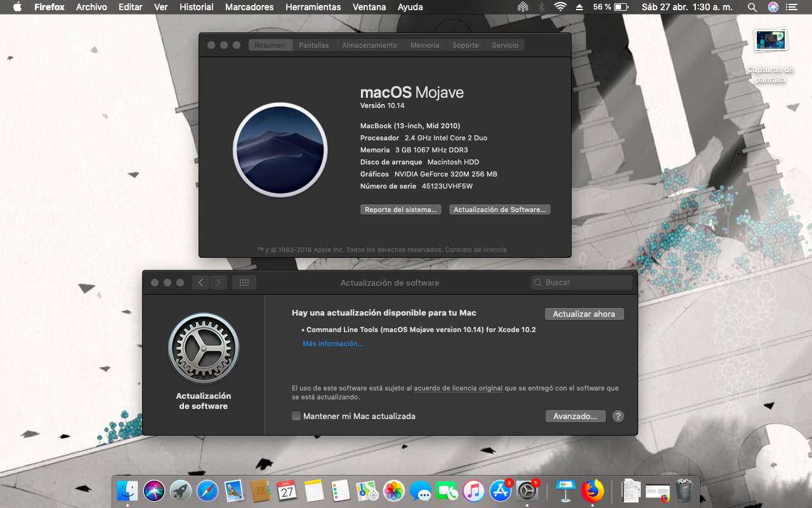Open Más información link

click(333, 344)
